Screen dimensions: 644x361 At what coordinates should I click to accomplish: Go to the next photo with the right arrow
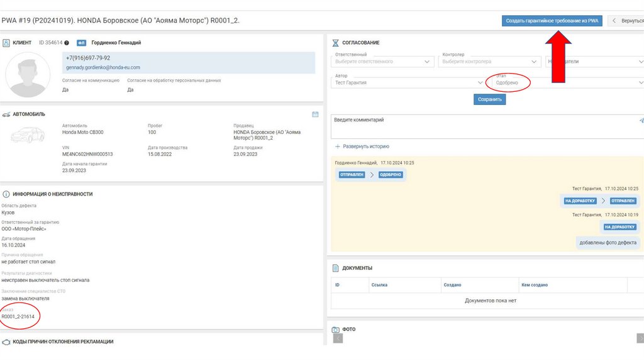point(640,338)
